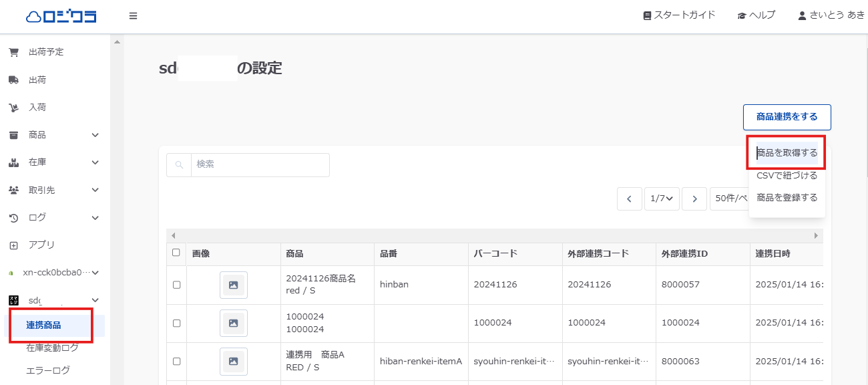Open the 1/7 page selector dropdown
The height and width of the screenshot is (385, 868).
point(662,199)
